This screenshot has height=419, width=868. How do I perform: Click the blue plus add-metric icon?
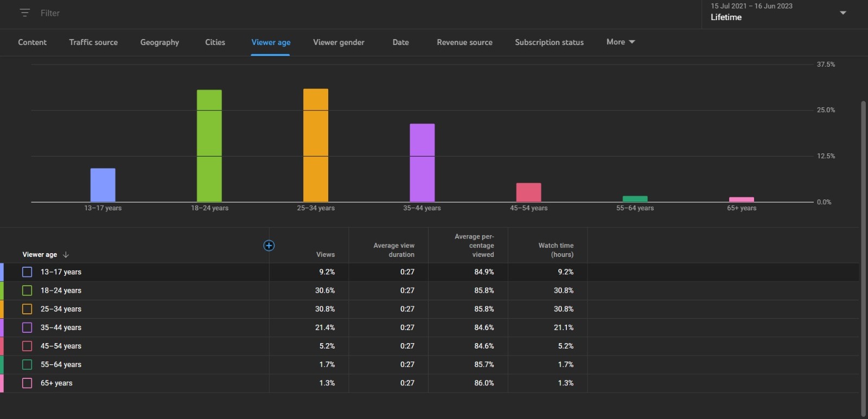tap(269, 246)
